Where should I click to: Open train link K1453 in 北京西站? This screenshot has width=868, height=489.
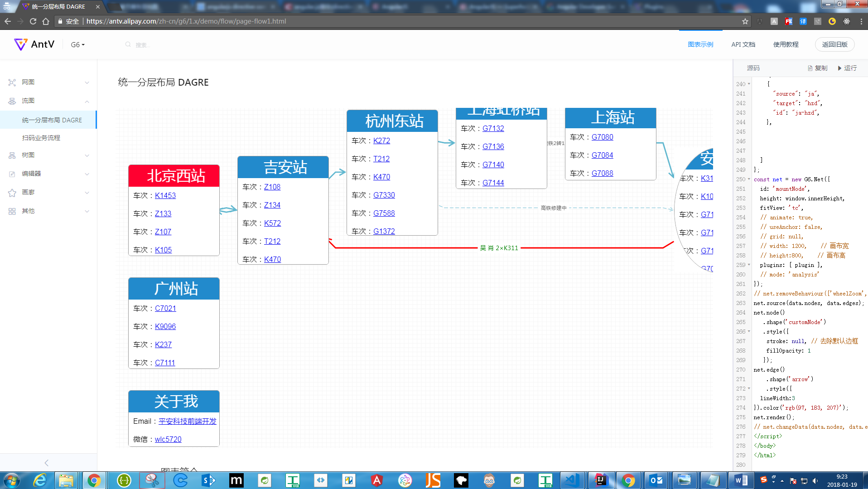pyautogui.click(x=165, y=195)
